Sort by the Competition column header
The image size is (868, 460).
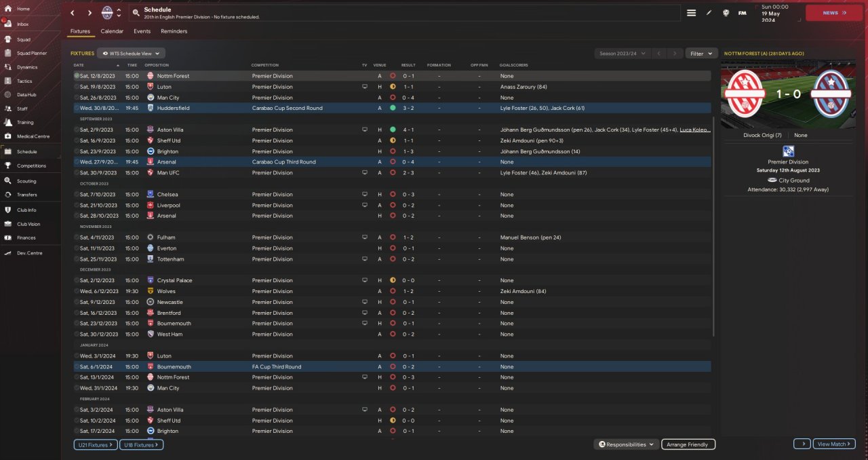click(265, 65)
